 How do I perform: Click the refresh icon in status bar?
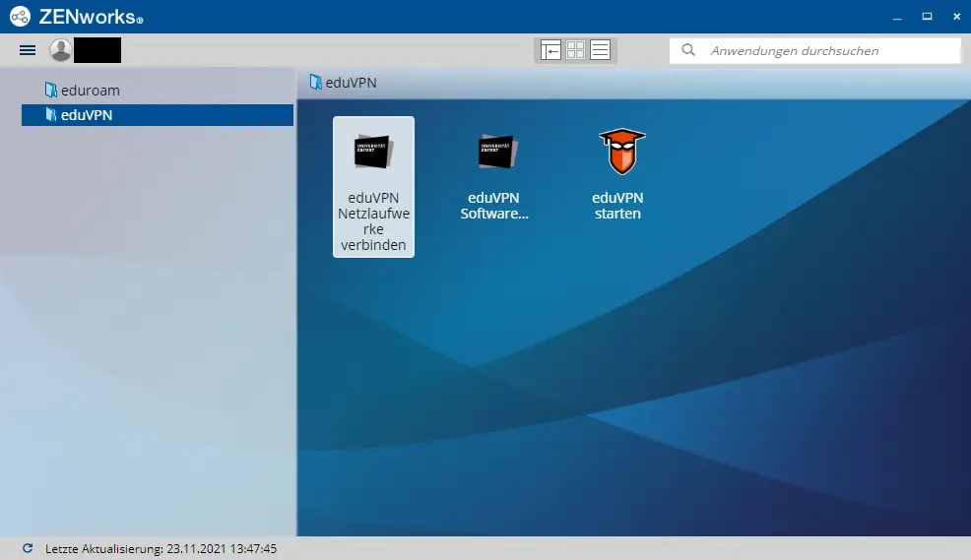click(x=27, y=548)
